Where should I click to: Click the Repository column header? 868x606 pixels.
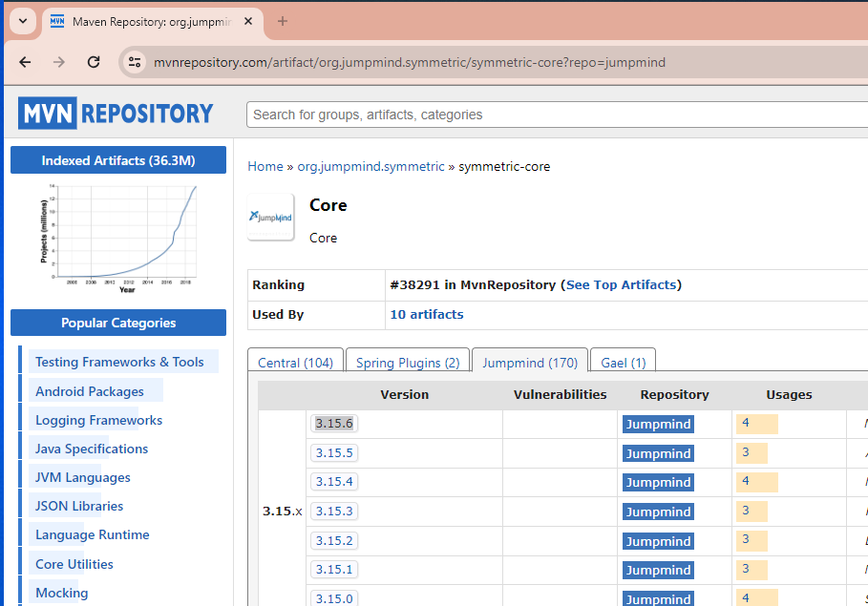pos(674,394)
